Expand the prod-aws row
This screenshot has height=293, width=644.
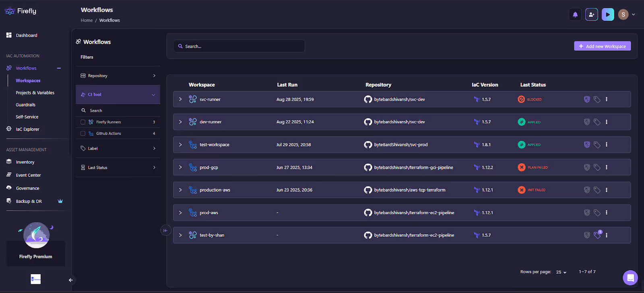(x=180, y=213)
